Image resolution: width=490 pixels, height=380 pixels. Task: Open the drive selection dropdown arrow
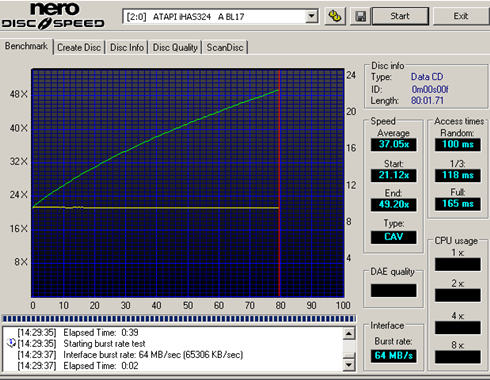[x=312, y=16]
